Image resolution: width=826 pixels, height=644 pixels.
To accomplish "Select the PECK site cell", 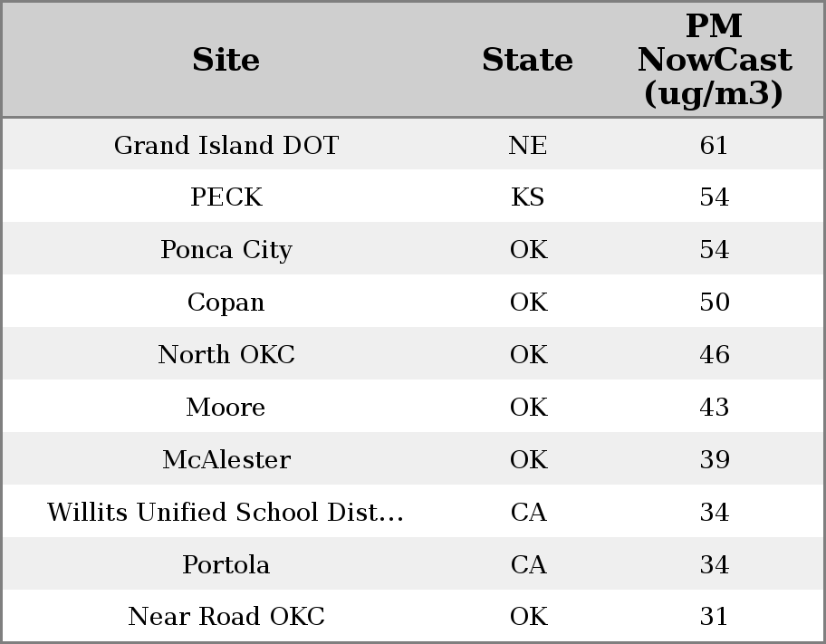I will point(226,197).
